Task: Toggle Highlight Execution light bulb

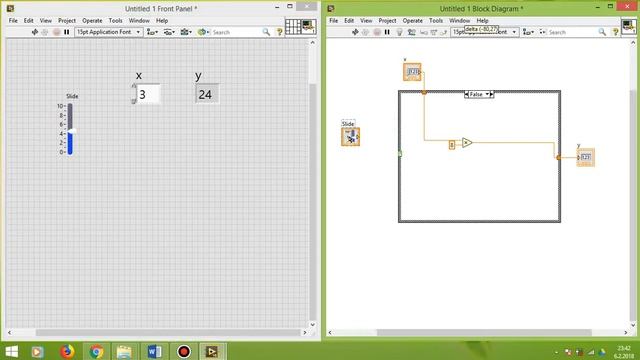Action: click(x=400, y=32)
